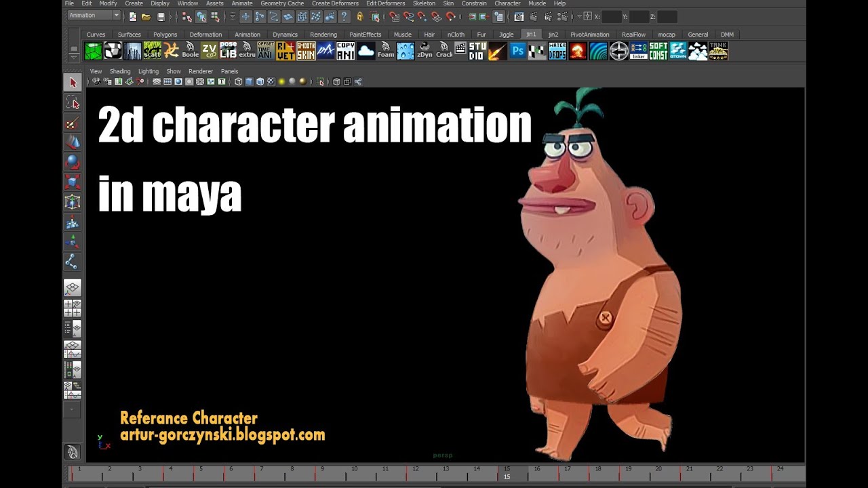Choose the Rotate tool sphere icon

pos(73,162)
